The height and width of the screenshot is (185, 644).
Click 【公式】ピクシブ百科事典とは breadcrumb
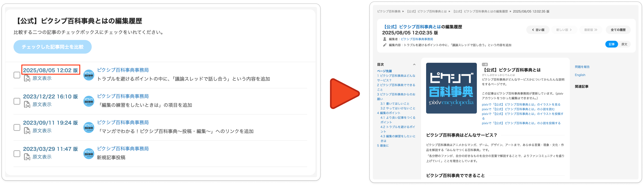pyautogui.click(x=426, y=11)
